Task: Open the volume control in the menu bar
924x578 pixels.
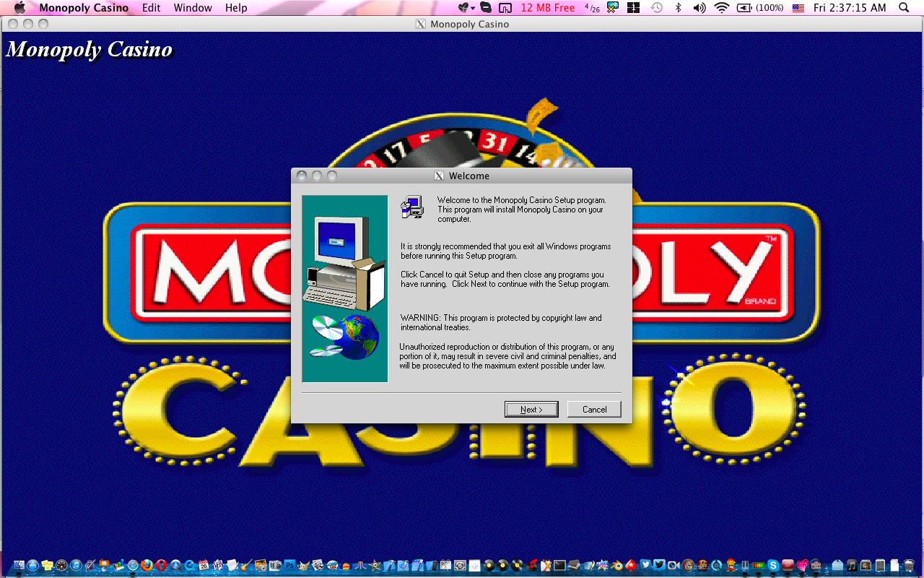Action: point(699,8)
